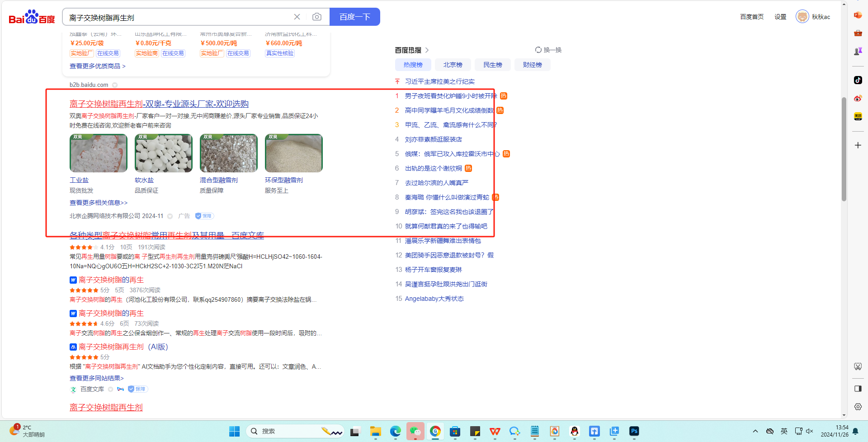Mute sound via the taskbar volume icon
The width and height of the screenshot is (868, 442).
810,431
